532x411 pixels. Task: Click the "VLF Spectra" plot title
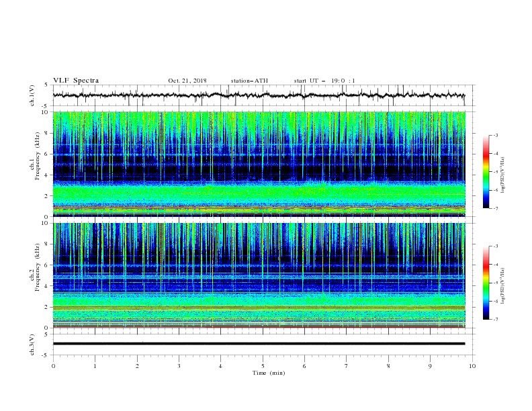pos(76,81)
